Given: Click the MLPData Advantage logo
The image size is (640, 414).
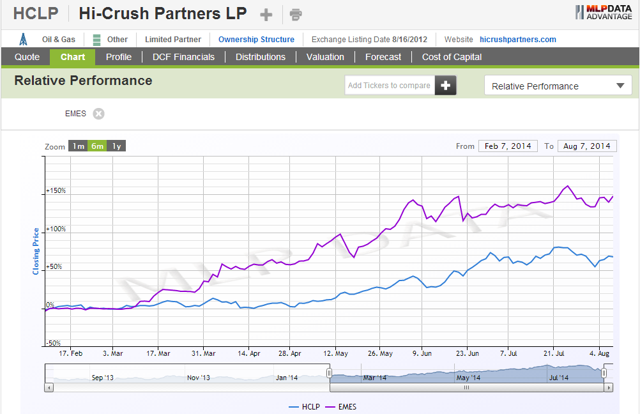Looking at the screenshot, I should (604, 13).
